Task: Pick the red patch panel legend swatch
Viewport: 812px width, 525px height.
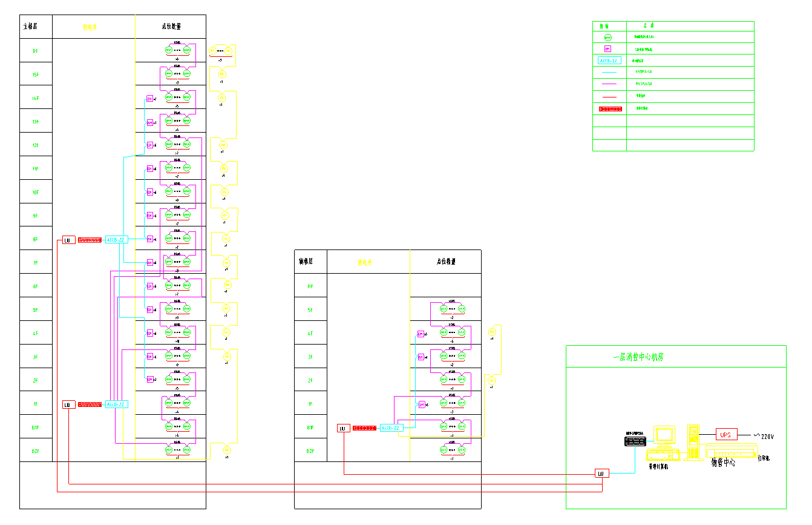Action: point(611,109)
